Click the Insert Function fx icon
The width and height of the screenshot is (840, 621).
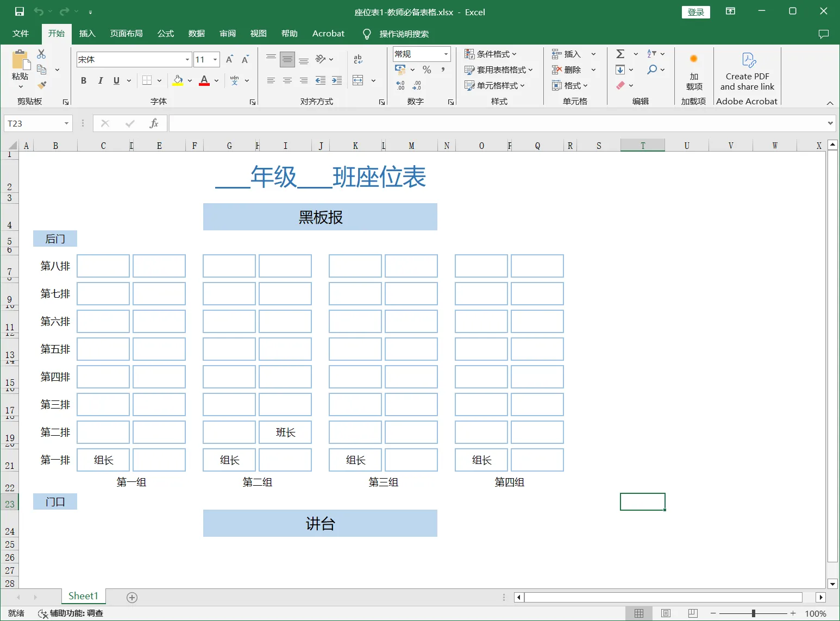(x=154, y=123)
